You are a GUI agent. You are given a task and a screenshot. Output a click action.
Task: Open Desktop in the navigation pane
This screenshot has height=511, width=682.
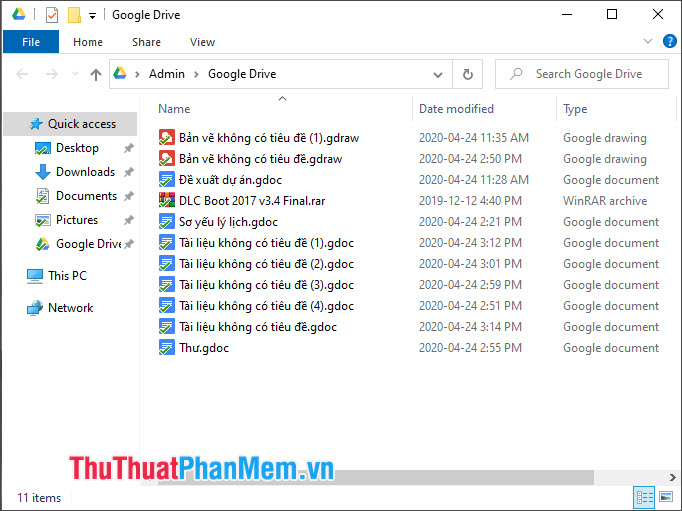pos(77,148)
